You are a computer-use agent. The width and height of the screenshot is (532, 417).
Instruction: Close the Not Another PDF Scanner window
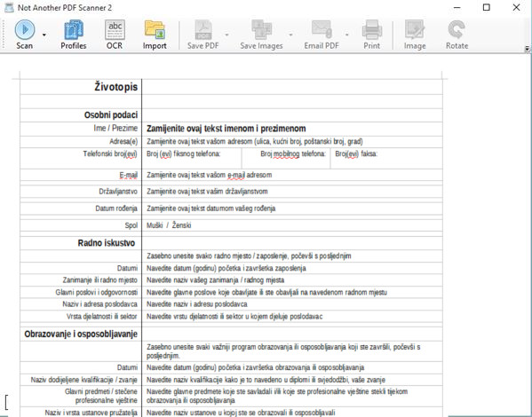[x=516, y=7]
